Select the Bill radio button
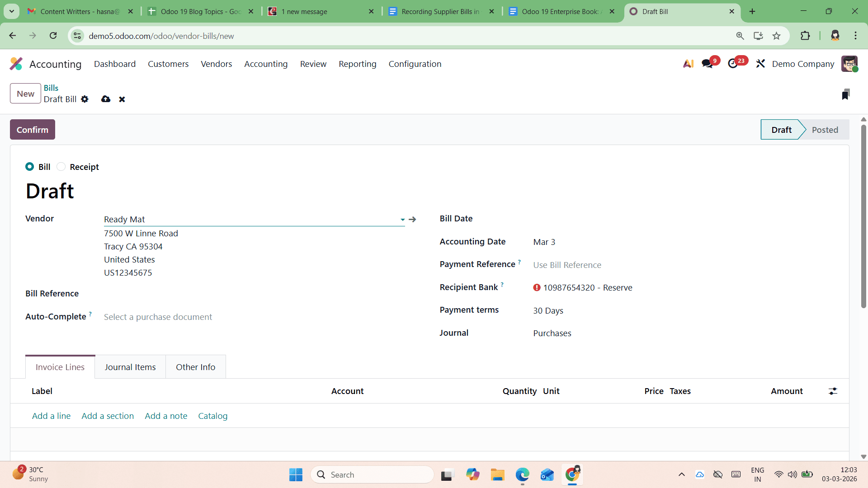 (x=29, y=167)
